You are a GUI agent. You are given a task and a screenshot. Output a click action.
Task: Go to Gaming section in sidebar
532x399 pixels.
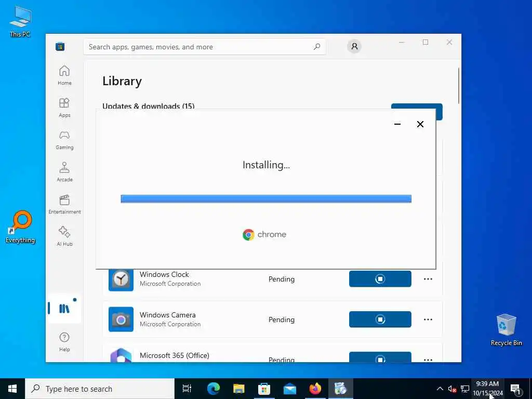pos(64,140)
